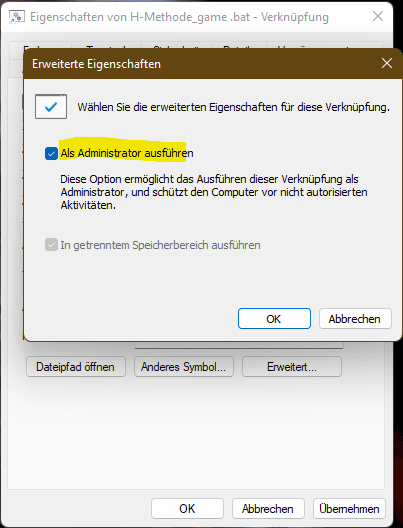
Task: Click OK at the bottom of Eigenschaften window
Action: click(187, 508)
